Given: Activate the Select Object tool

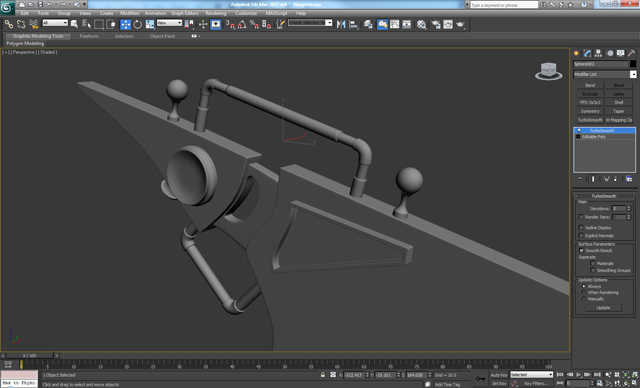Looking at the screenshot, I should point(74,24).
